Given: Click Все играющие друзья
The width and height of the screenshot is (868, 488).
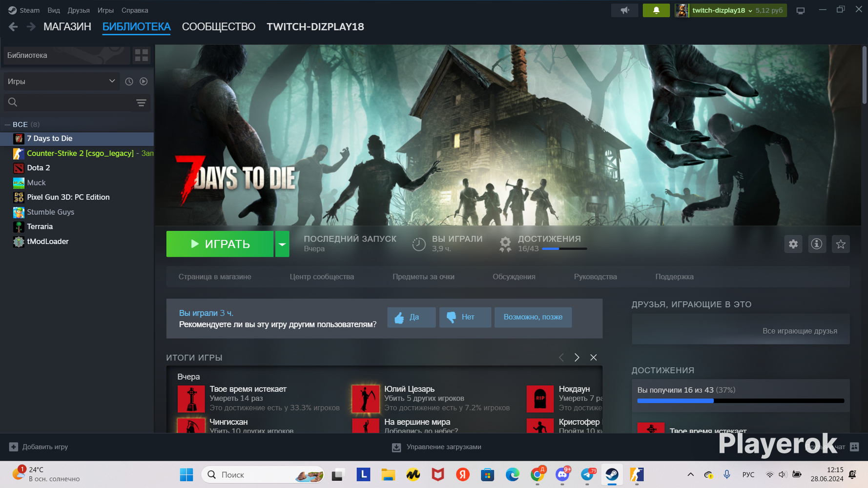Looking at the screenshot, I should tap(800, 331).
